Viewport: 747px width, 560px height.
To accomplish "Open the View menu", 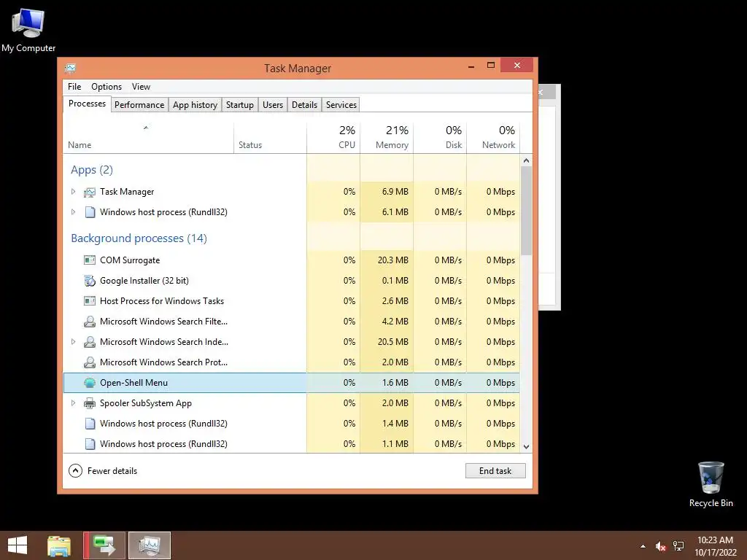I will pyautogui.click(x=141, y=87).
